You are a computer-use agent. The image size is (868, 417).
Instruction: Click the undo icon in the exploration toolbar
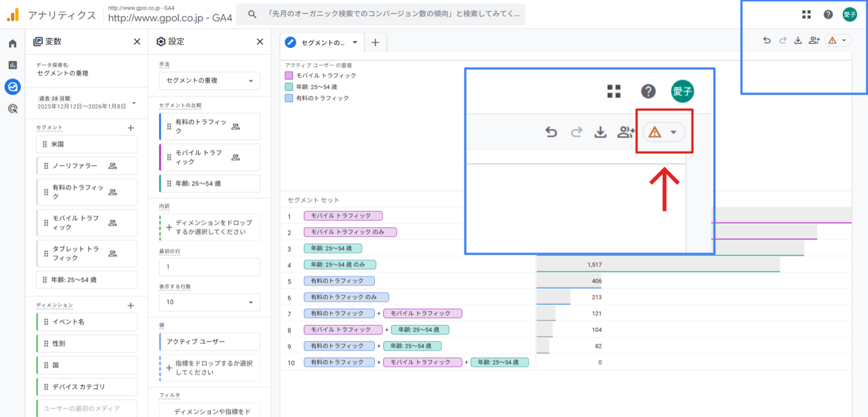click(x=767, y=40)
